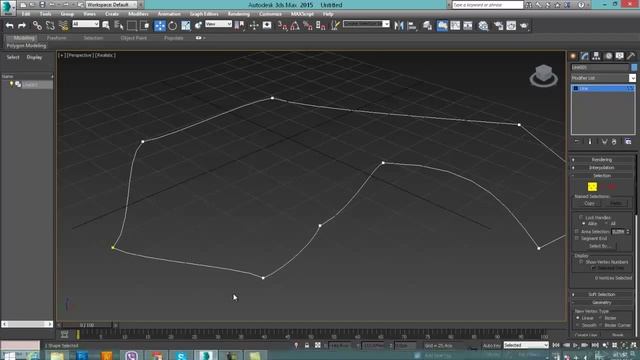640x360 pixels.
Task: Activate the Select and Move tool
Action: tap(160, 26)
